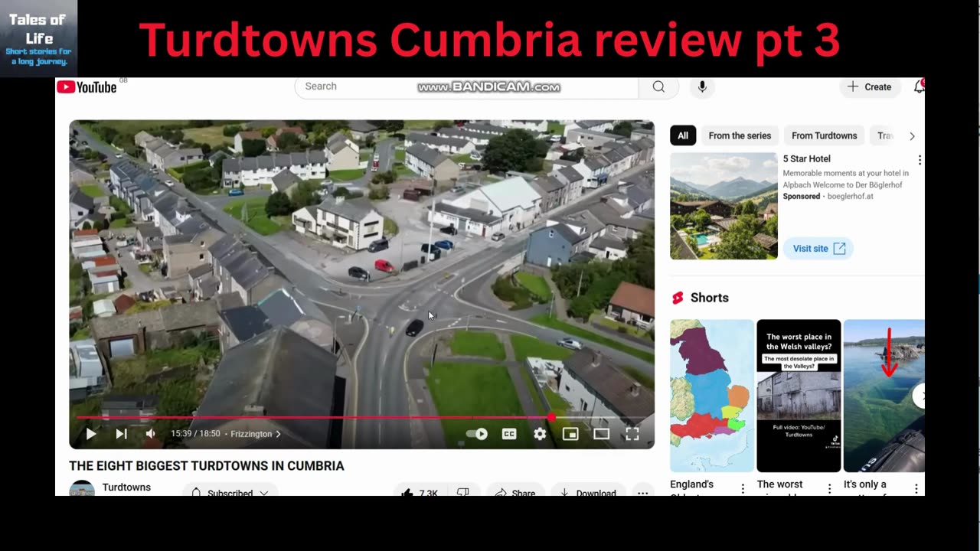Share the video
This screenshot has width=980, height=551.
515,491
